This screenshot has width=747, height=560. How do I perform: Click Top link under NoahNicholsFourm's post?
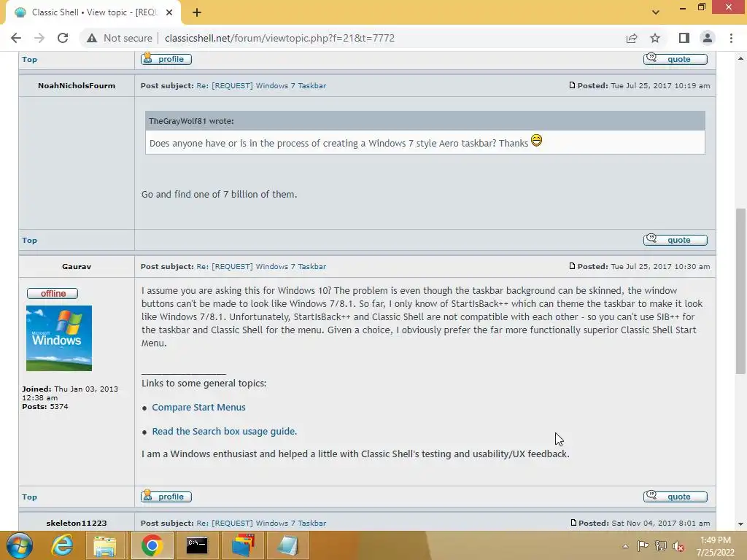29,241
